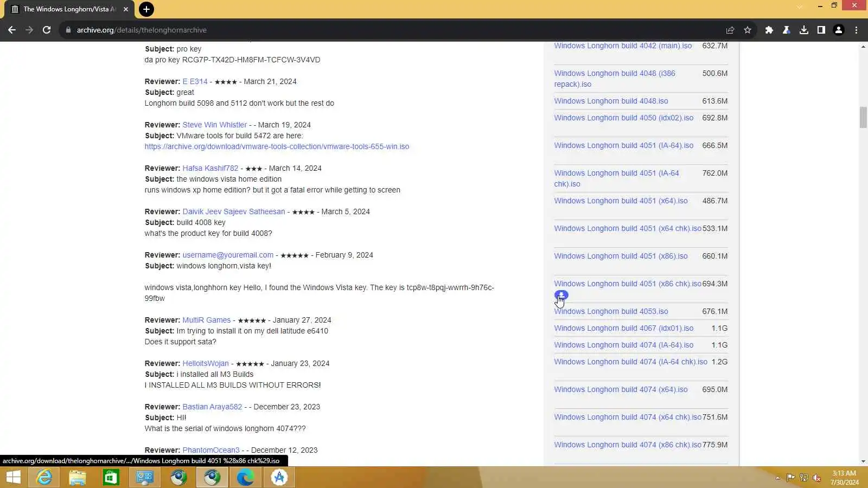Screen dimensions: 868x488
Task: Select the Windows Longhorn/Vista tab
Action: 69,9
